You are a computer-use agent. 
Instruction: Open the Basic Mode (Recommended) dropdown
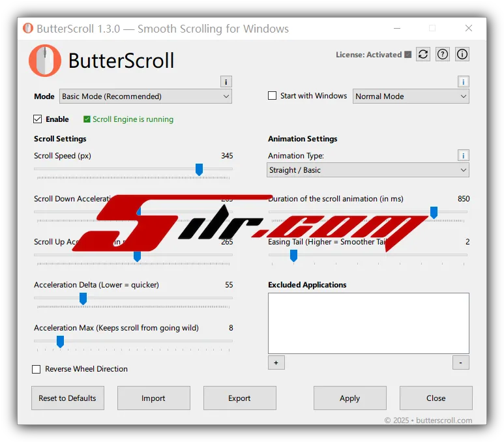[145, 96]
